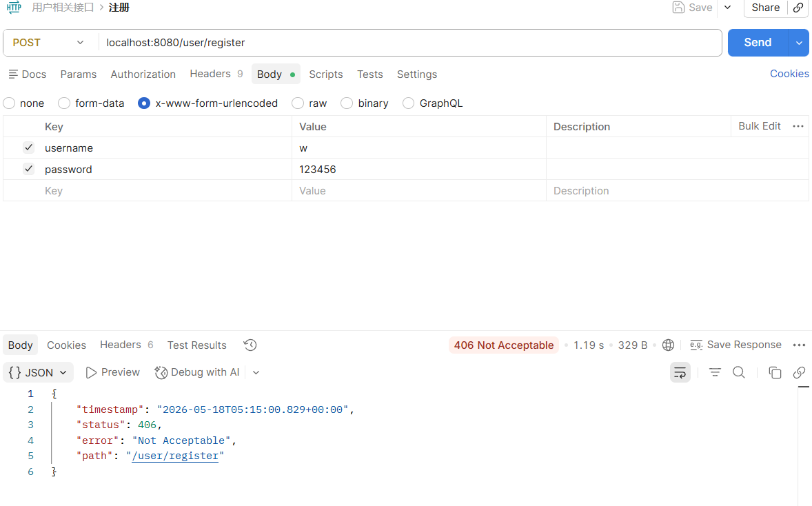Click the 注册 request name
This screenshot has width=812, height=506.
[x=119, y=8]
